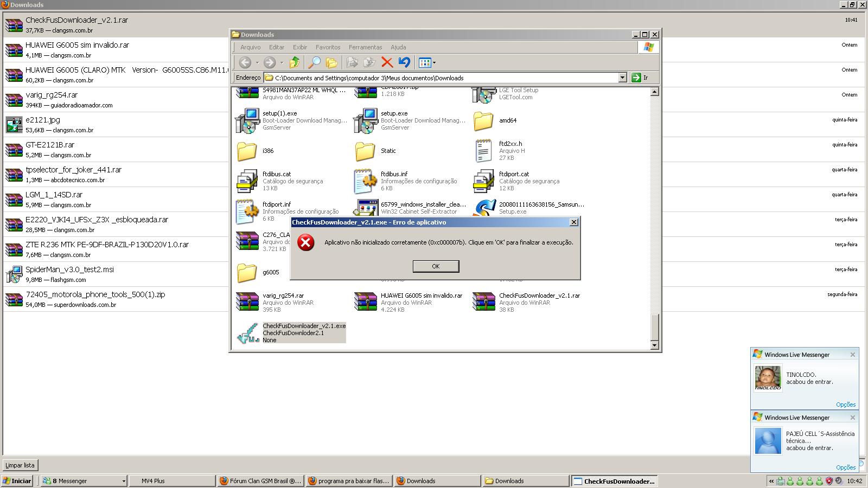Click the Forward arrow in Explorer toolbar

tap(270, 62)
